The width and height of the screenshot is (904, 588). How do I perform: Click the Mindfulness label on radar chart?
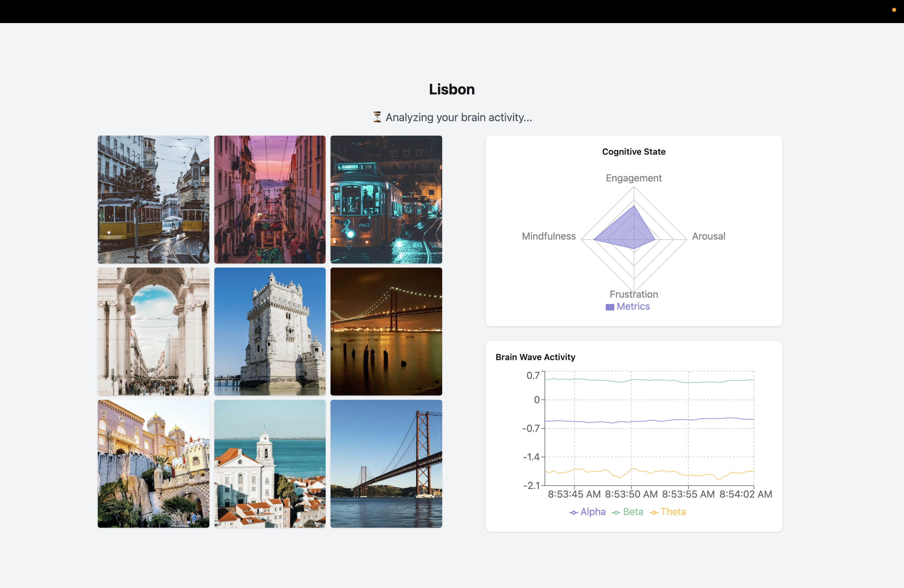click(x=549, y=236)
